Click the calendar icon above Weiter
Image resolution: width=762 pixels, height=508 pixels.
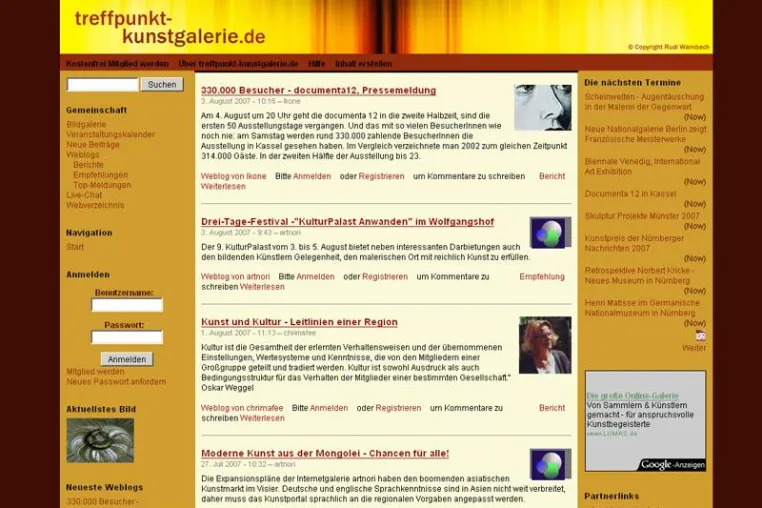[x=700, y=335]
